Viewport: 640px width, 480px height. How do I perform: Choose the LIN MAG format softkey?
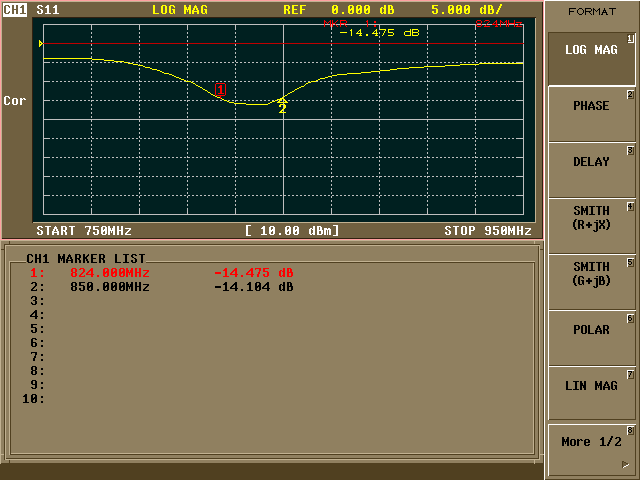coord(591,394)
